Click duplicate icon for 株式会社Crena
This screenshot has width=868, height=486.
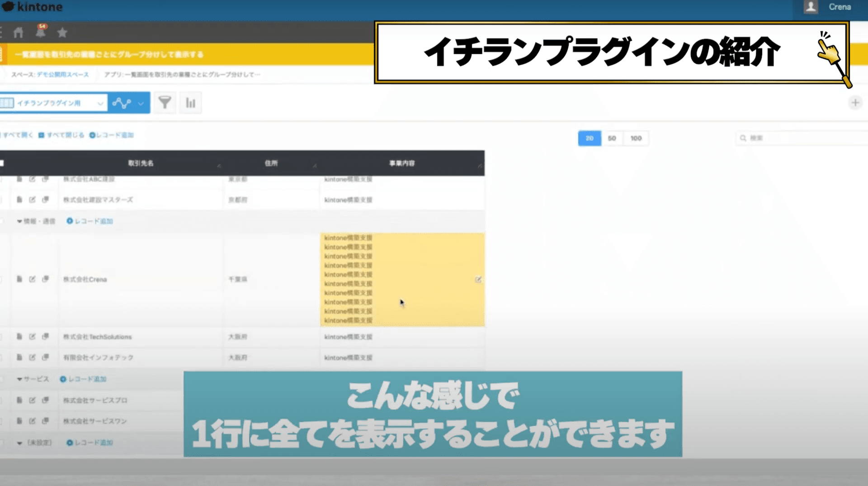45,279
